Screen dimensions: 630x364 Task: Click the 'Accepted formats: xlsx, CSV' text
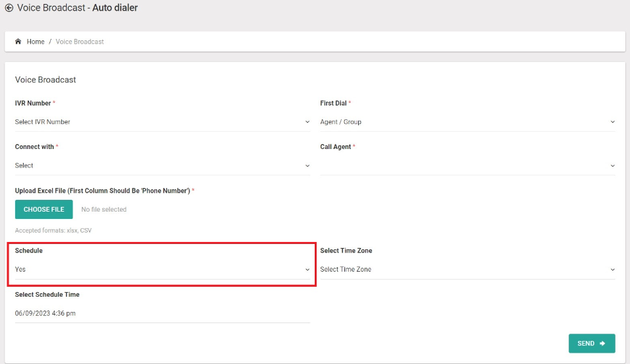coord(53,230)
